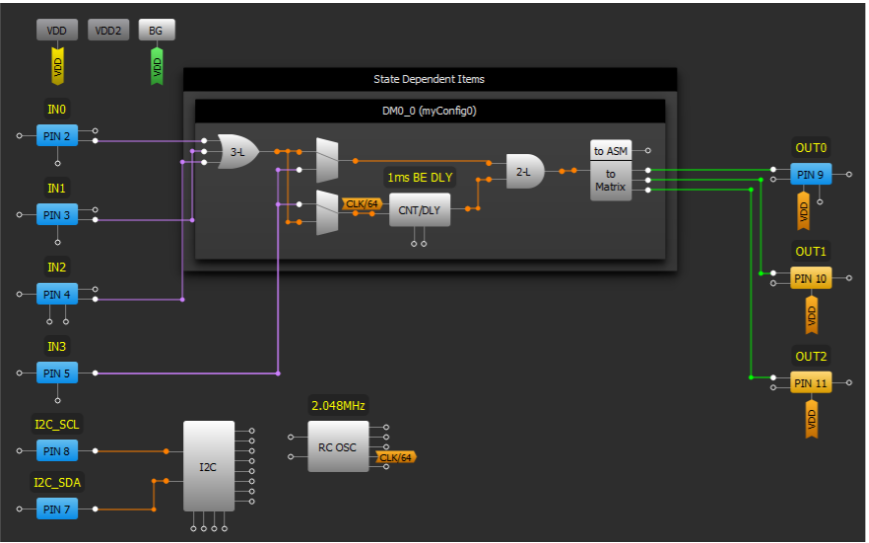The width and height of the screenshot is (869, 543).
Task: Select the VDD2 power block
Action: click(x=108, y=30)
